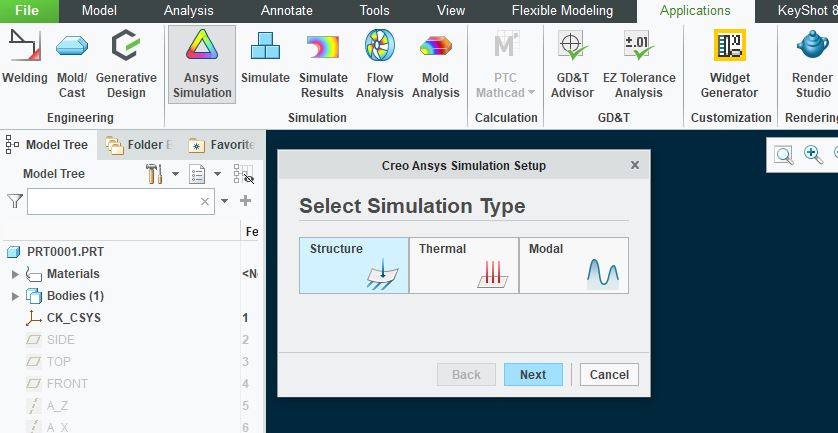This screenshot has height=433, width=838.
Task: Click the add plus icon beside search
Action: 245,201
